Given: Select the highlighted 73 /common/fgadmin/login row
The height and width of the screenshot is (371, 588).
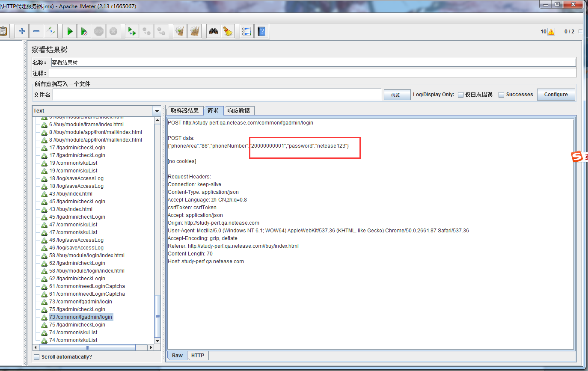Looking at the screenshot, I should coord(80,317).
